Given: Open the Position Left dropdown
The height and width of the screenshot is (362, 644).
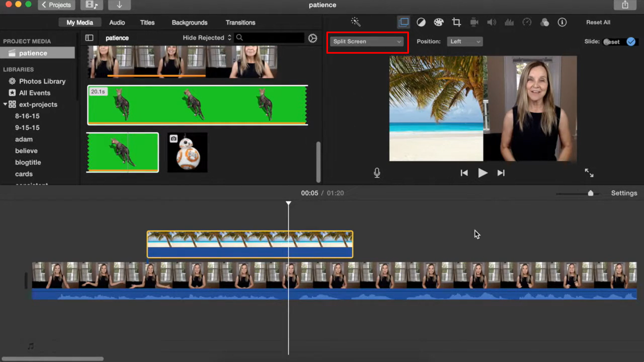Looking at the screenshot, I should point(464,42).
